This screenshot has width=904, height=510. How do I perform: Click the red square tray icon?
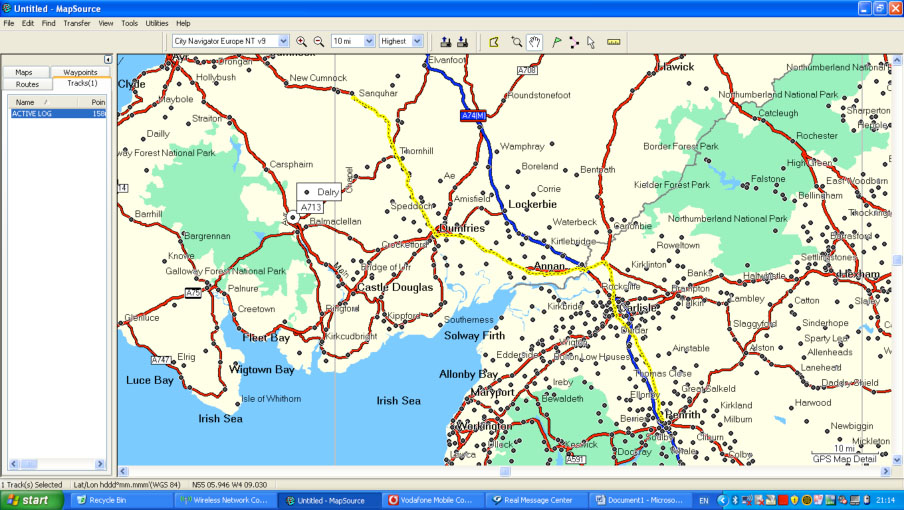pyautogui.click(x=783, y=500)
